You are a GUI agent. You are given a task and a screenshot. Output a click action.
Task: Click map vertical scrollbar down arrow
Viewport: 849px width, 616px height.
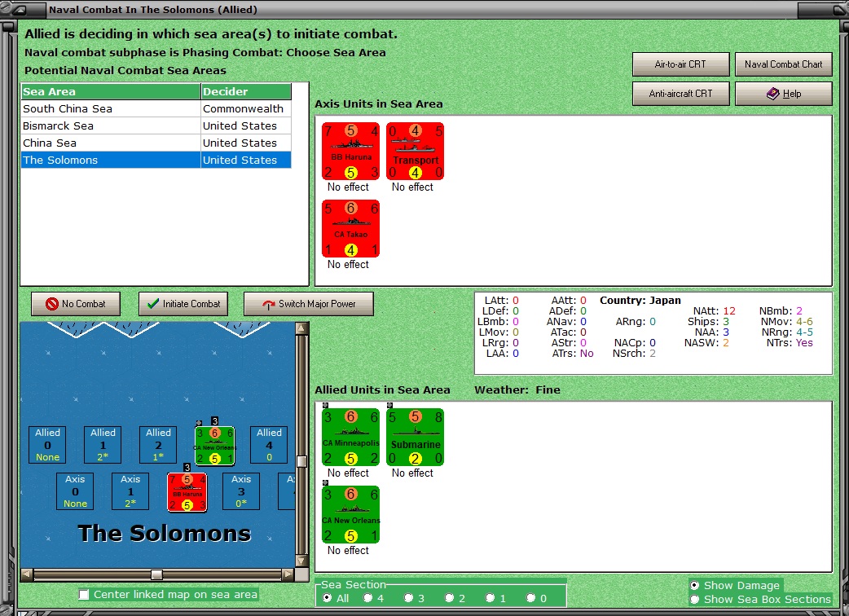[302, 561]
